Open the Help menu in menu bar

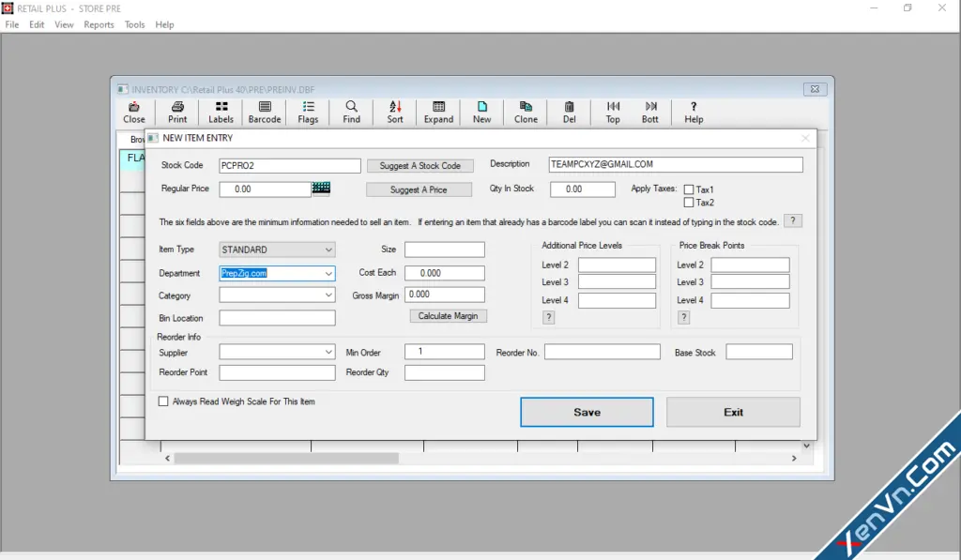(164, 24)
